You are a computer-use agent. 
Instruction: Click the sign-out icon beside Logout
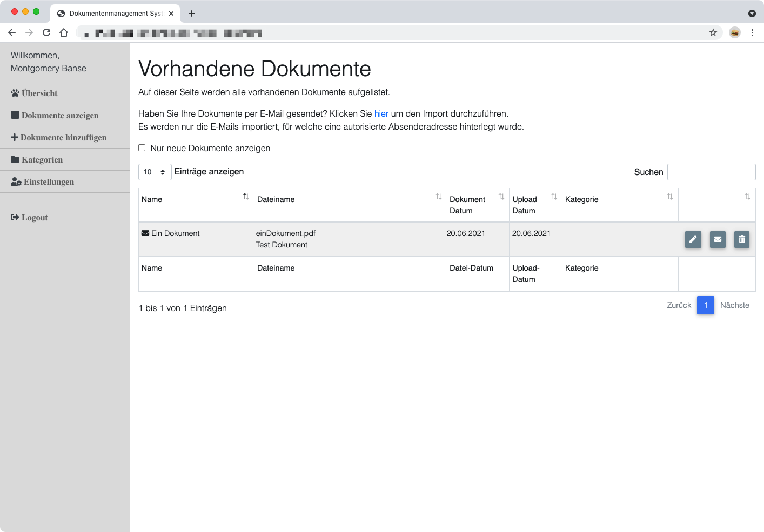pos(15,217)
